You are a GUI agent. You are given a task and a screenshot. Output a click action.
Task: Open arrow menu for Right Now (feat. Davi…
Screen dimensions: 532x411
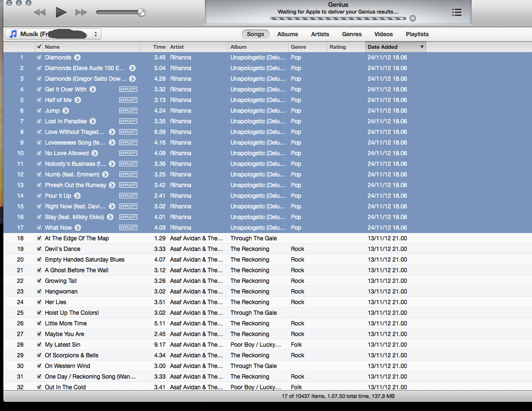112,206
